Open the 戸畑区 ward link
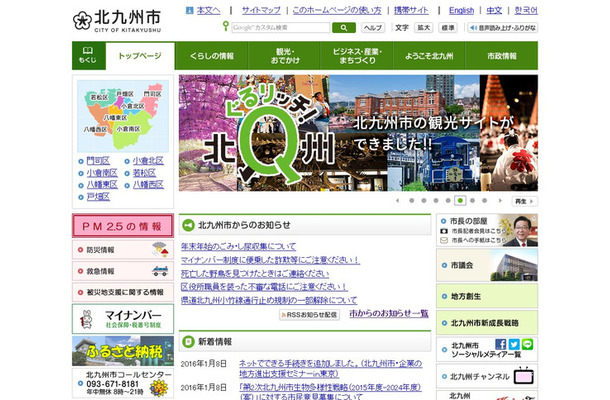The width and height of the screenshot is (610, 400). 98,197
